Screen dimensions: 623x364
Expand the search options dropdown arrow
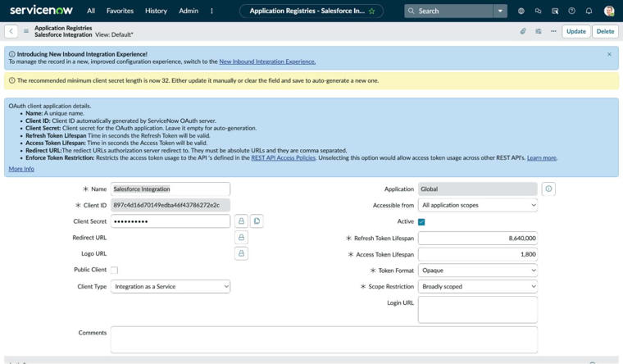500,11
